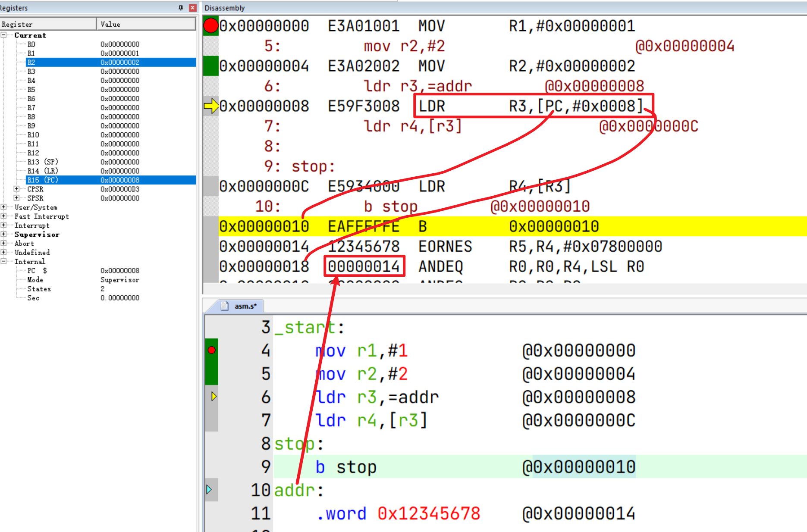
Task: Collapse the Internal register group
Action: (3, 261)
